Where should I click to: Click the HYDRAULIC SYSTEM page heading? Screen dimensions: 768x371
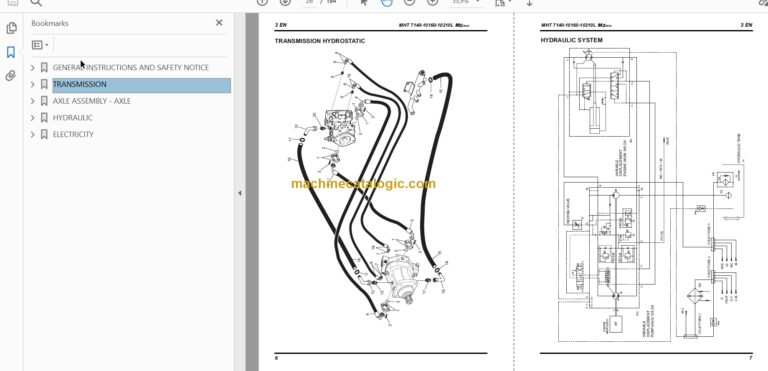click(571, 40)
